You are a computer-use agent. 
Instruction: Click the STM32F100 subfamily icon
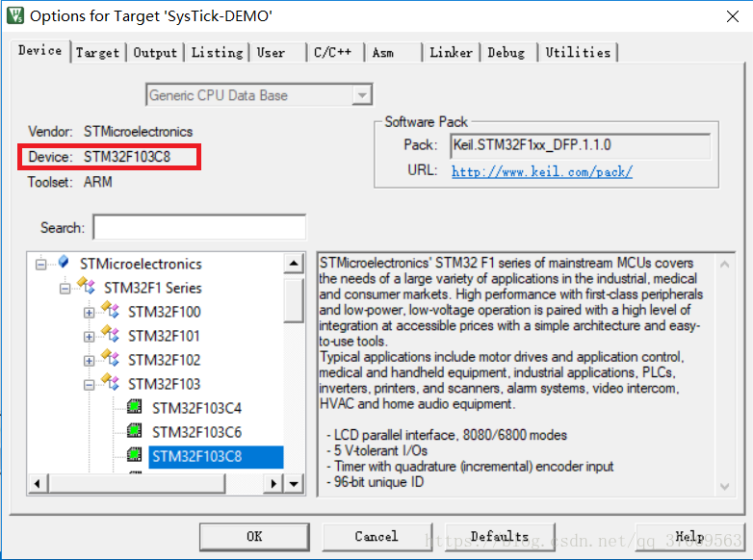pyautogui.click(x=111, y=310)
